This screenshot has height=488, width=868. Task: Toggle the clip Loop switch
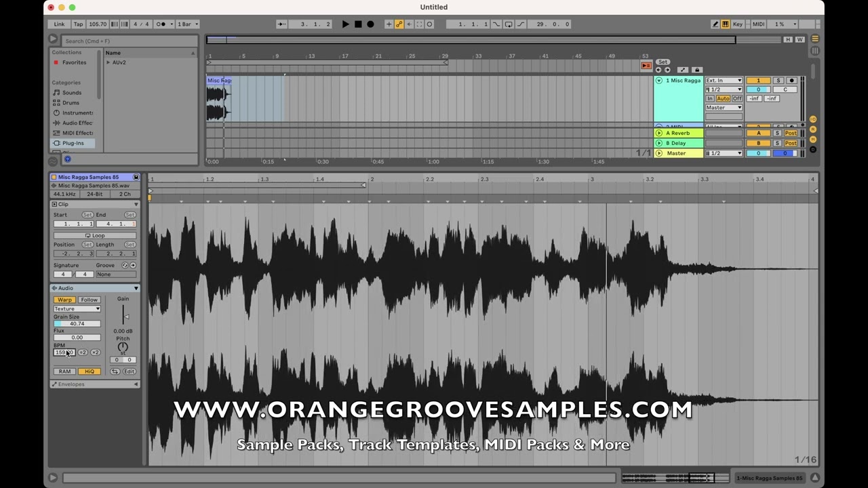95,235
